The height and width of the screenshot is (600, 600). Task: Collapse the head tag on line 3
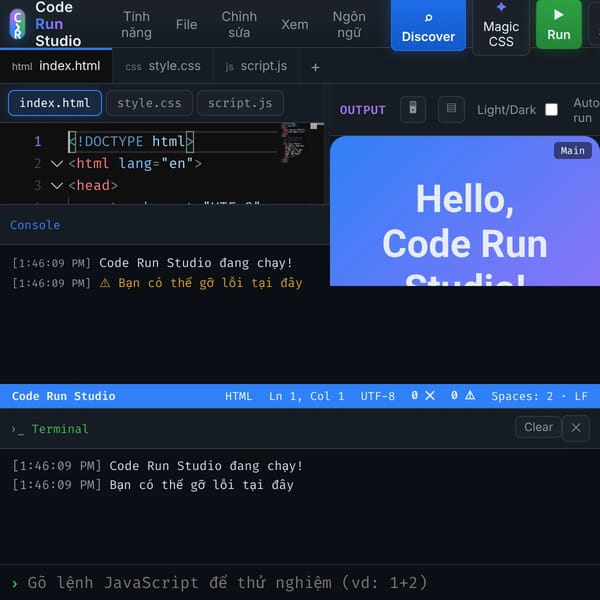click(x=57, y=186)
